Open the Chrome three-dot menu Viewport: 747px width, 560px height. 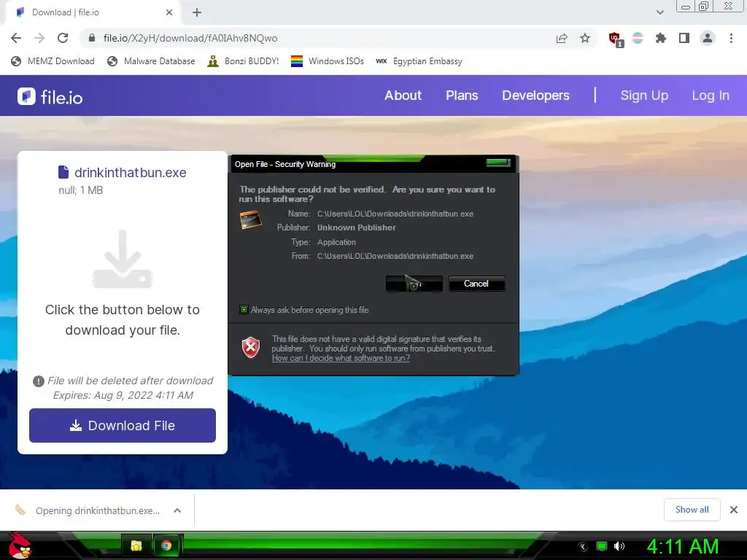coord(731,38)
